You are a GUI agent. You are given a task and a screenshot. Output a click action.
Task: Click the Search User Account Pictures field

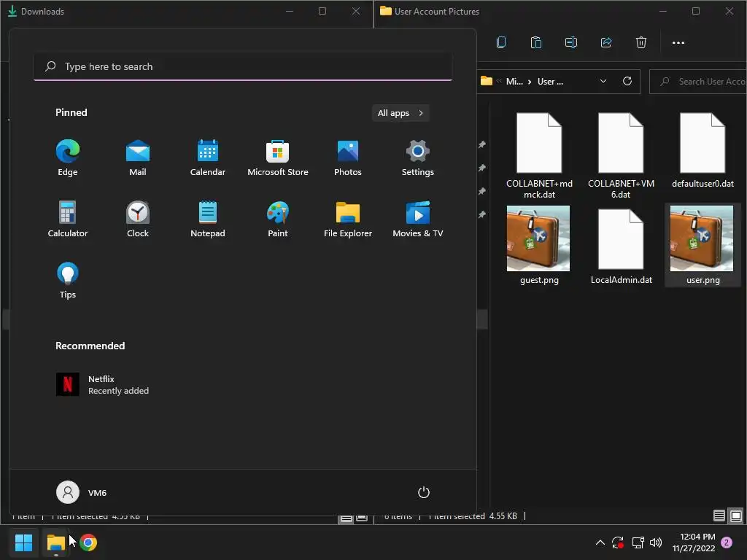click(698, 82)
